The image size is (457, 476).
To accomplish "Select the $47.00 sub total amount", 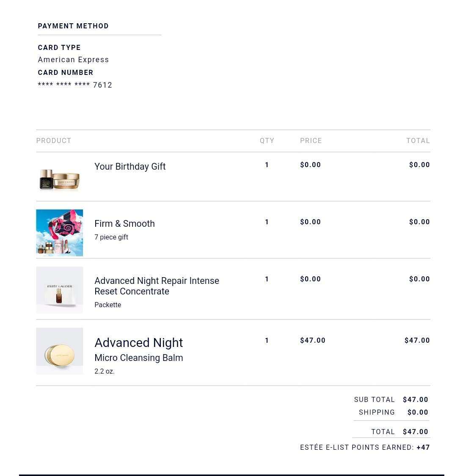I will (x=416, y=399).
